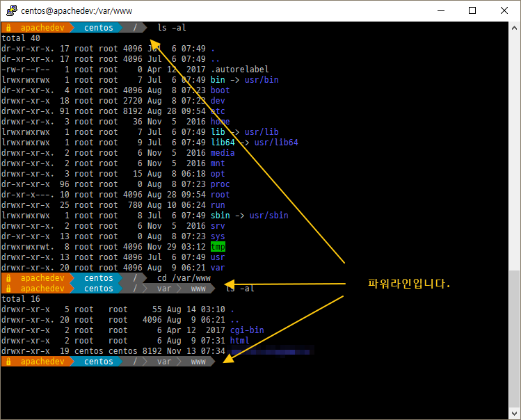
Task: Close the PuTTY terminal window
Action: (504, 10)
